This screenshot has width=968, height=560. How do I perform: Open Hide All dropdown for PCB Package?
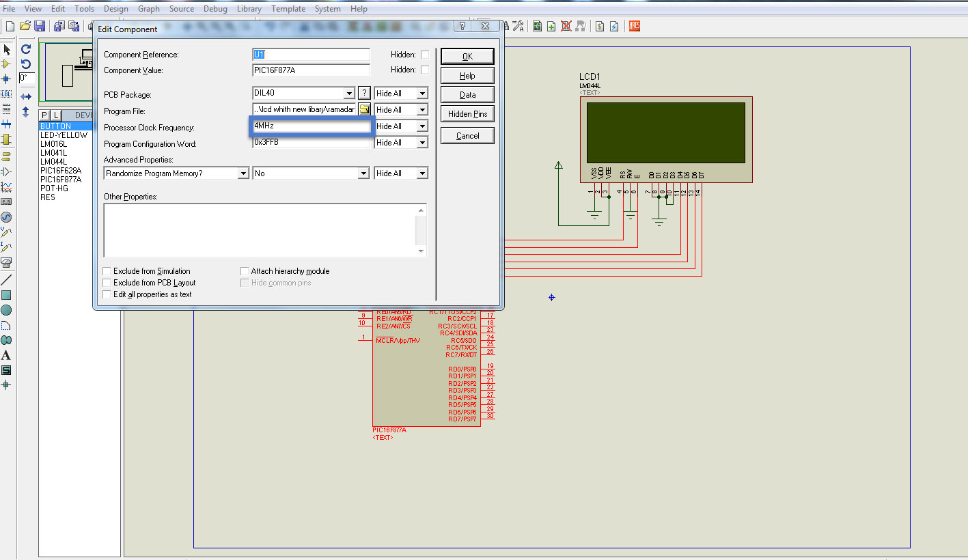pyautogui.click(x=422, y=94)
